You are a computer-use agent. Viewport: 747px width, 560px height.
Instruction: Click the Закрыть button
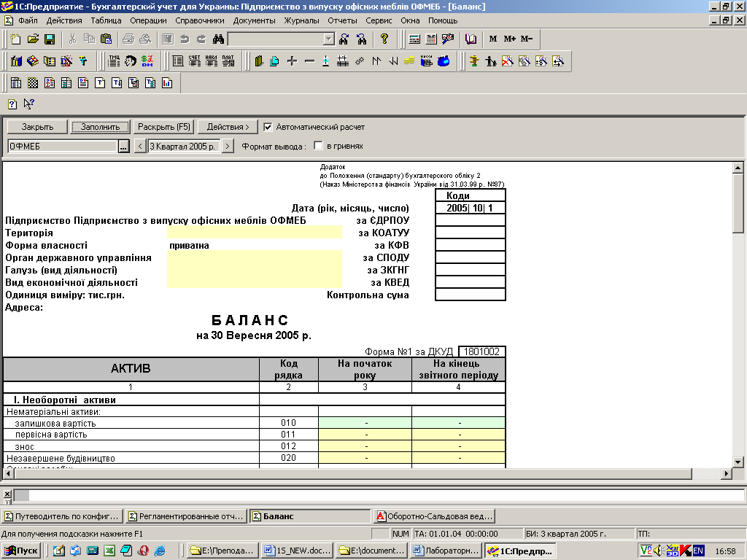coord(38,127)
